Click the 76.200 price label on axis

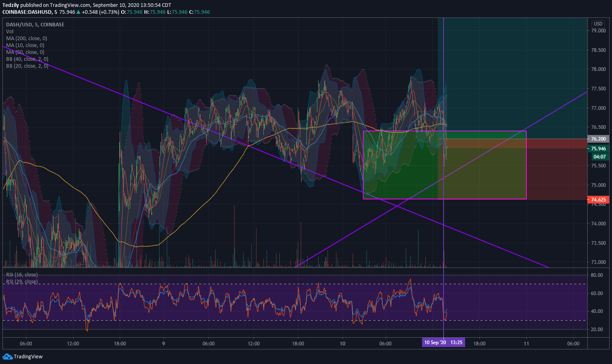[598, 139]
